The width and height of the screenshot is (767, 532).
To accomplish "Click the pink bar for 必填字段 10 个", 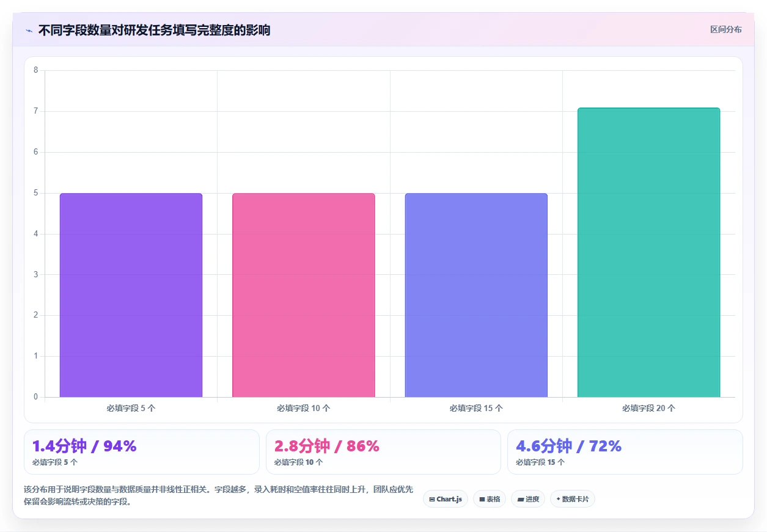I will (304, 295).
